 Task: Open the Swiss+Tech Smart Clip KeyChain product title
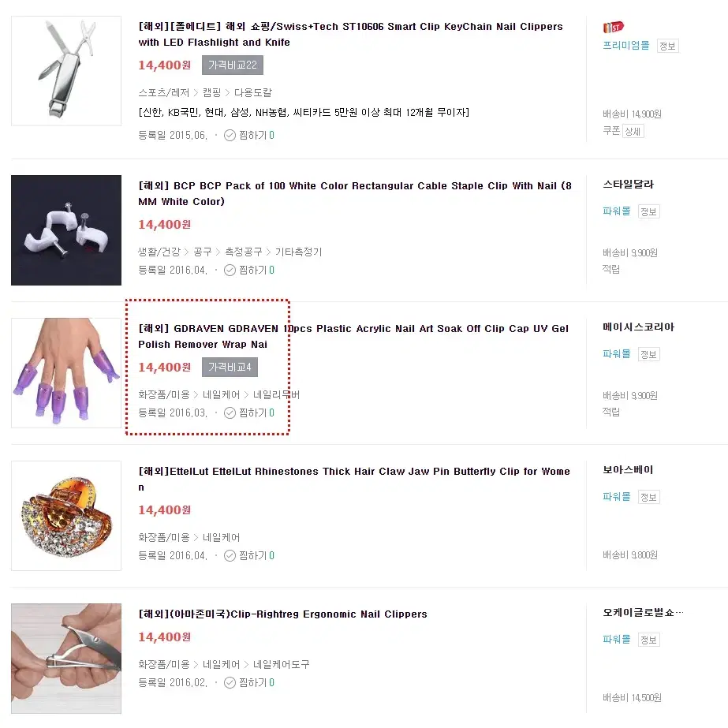pos(350,35)
